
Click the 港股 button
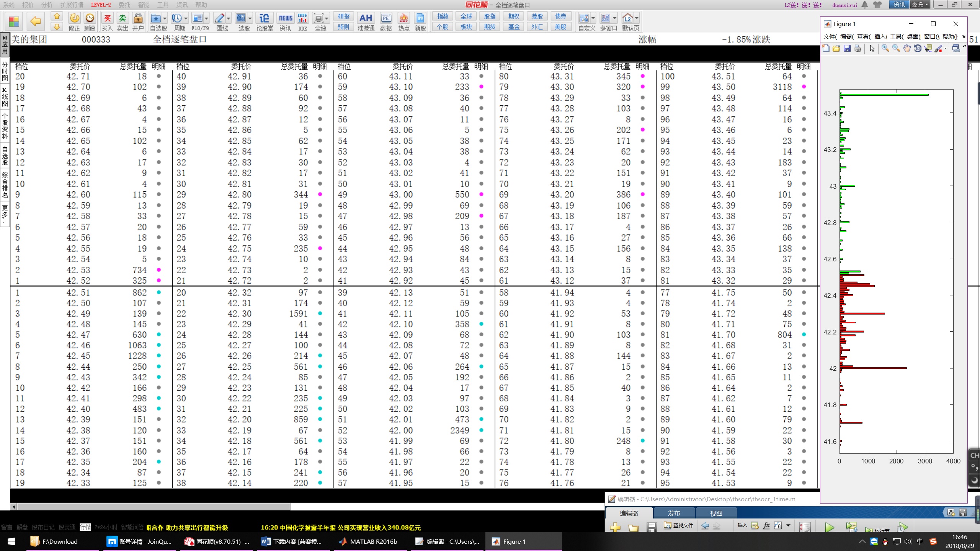(x=537, y=16)
